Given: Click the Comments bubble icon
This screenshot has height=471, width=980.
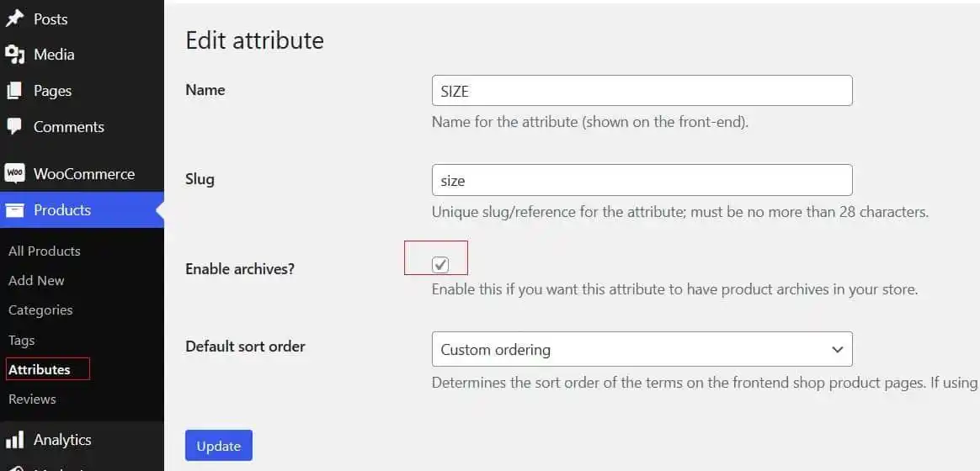Looking at the screenshot, I should 14,127.
